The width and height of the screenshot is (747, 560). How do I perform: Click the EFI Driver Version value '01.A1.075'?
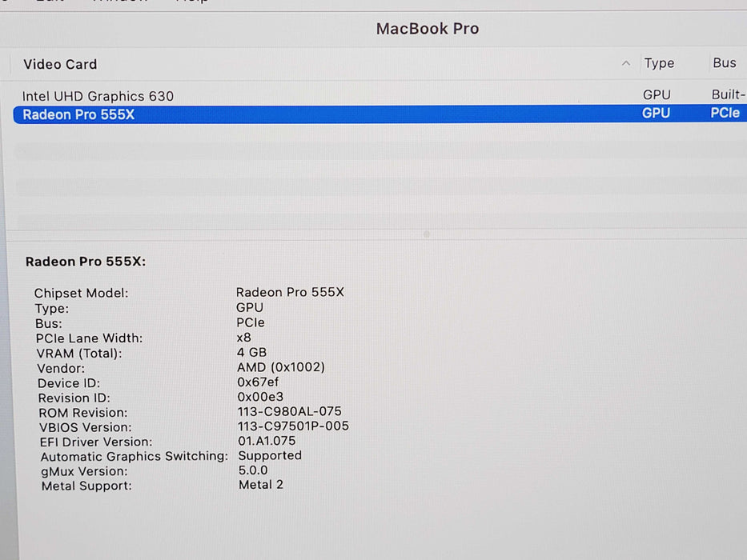tap(267, 441)
